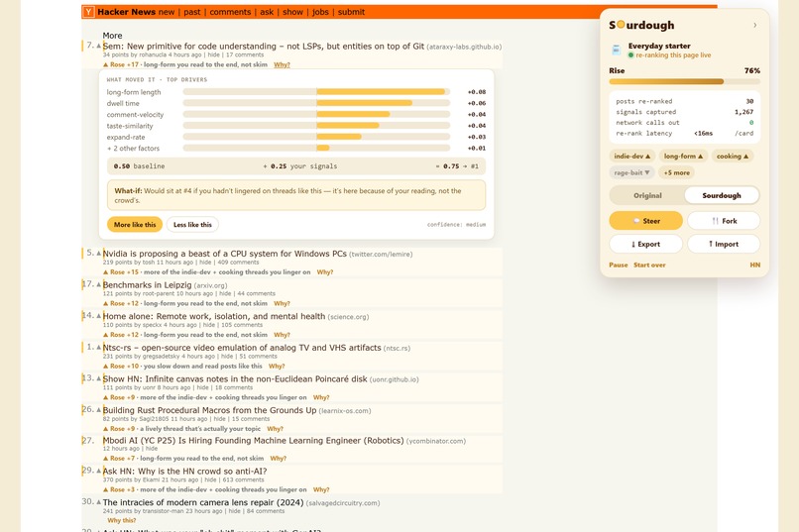Open the show menu item
Image resolution: width=799 pixels, height=532 pixels.
[x=292, y=12]
